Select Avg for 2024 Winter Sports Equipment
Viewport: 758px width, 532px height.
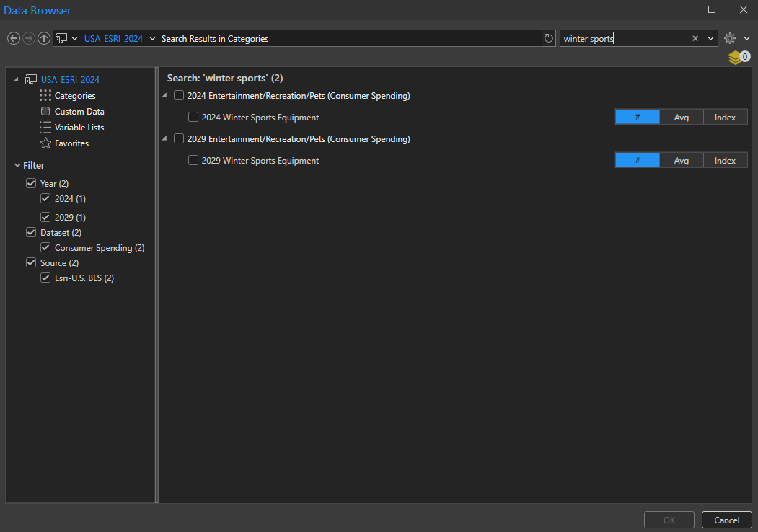[x=681, y=117]
